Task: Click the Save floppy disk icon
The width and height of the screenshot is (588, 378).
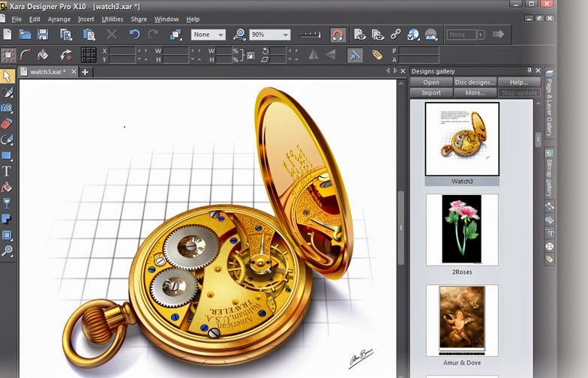Action: (43, 34)
